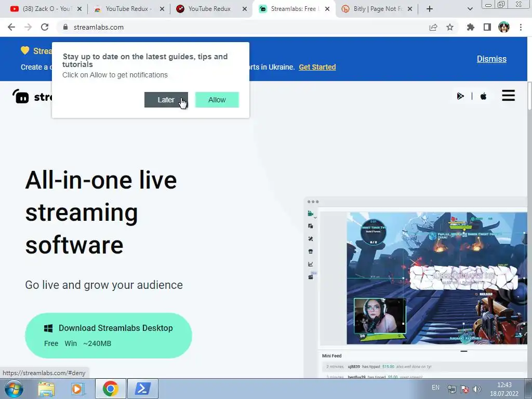Go forward in browser
Viewport: 532px width, 399px height.
coord(28,27)
